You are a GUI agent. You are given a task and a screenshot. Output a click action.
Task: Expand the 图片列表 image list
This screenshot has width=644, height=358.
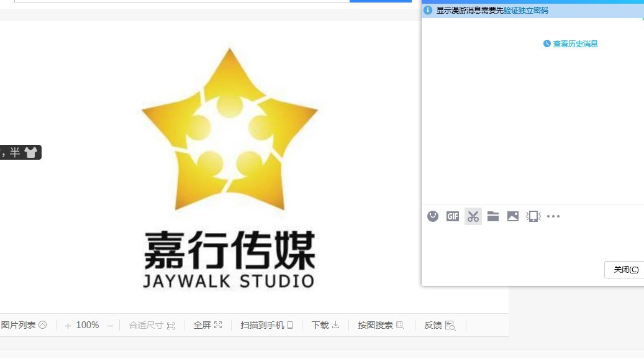(x=24, y=325)
